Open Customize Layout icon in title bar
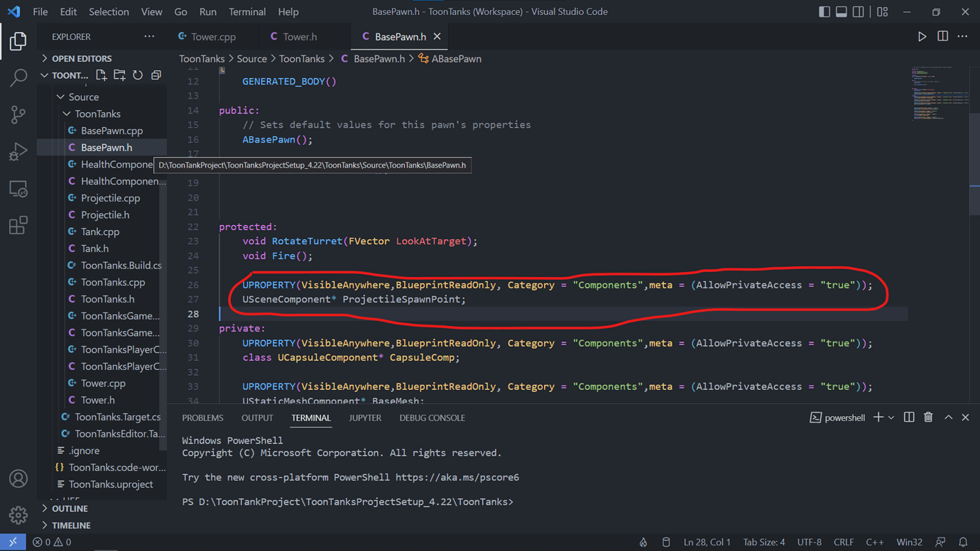This screenshot has height=551, width=980. (882, 11)
